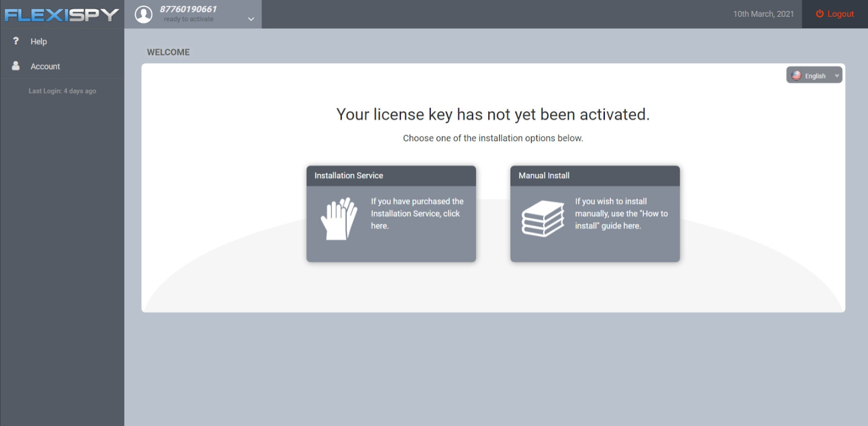Click the white gloves Installation Service icon
The width and height of the screenshot is (868, 426).
339,219
